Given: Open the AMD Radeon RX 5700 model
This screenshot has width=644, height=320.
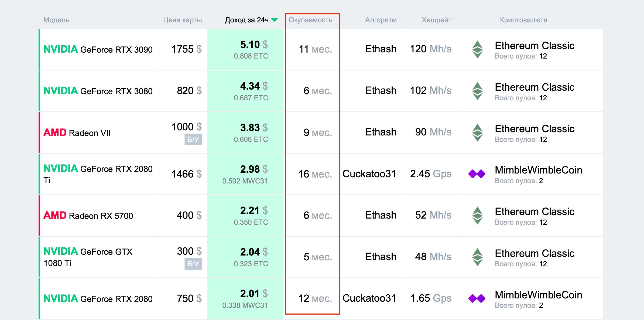Looking at the screenshot, I should [88, 216].
